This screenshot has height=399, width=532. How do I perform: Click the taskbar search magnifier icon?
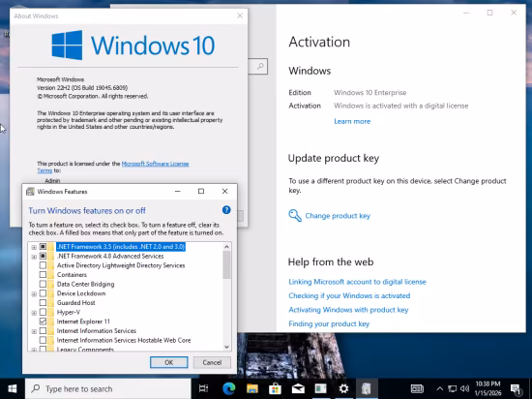tap(35, 388)
